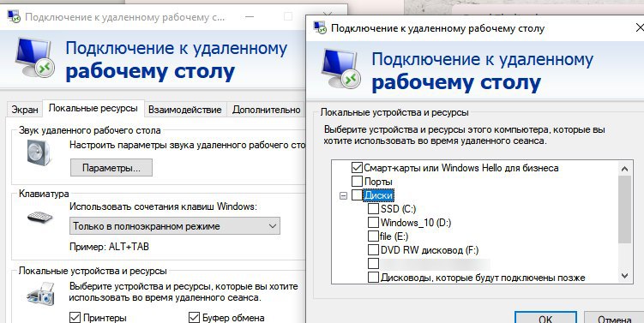The height and width of the screenshot is (323, 644).
Task: Open the Дополнительно tab
Action: [266, 110]
